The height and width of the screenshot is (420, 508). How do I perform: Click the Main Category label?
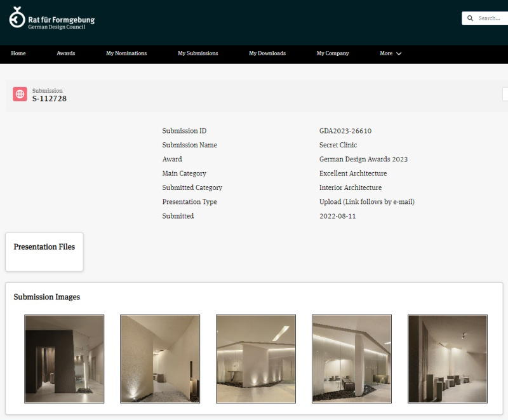[184, 173]
